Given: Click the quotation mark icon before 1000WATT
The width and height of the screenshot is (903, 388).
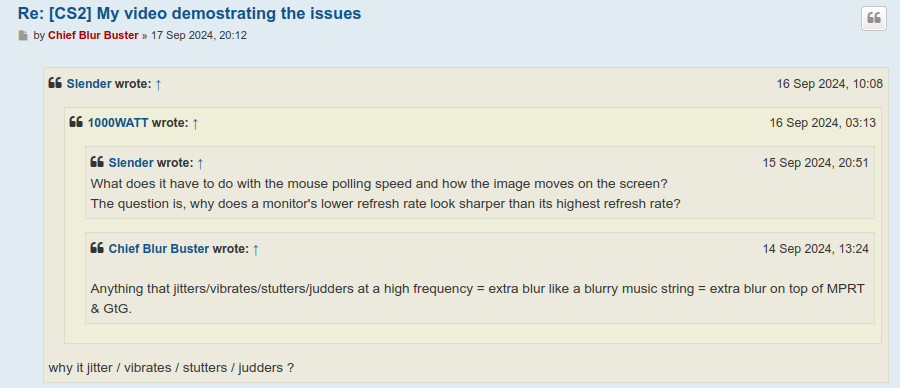Looking at the screenshot, I should [76, 123].
